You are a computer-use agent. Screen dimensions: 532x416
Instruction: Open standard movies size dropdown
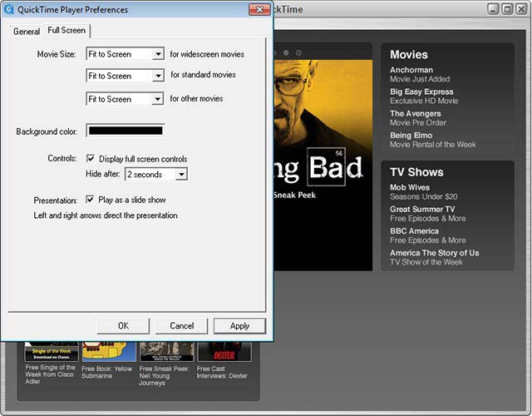click(126, 76)
